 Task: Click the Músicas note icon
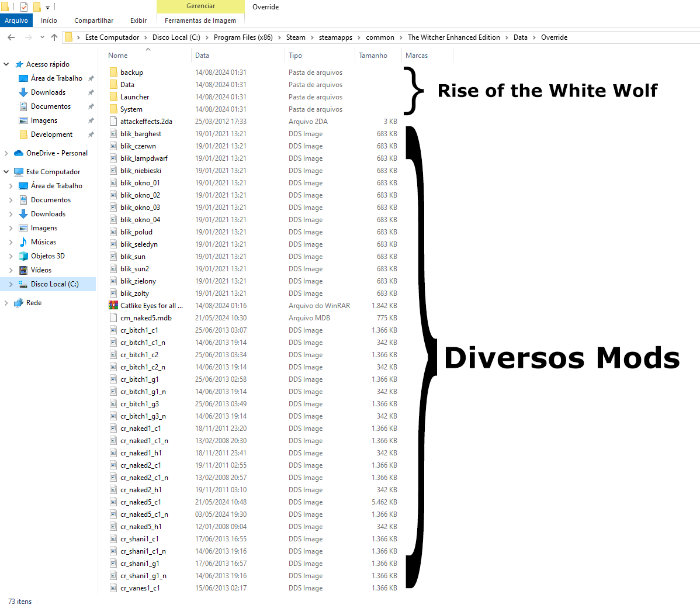(23, 242)
